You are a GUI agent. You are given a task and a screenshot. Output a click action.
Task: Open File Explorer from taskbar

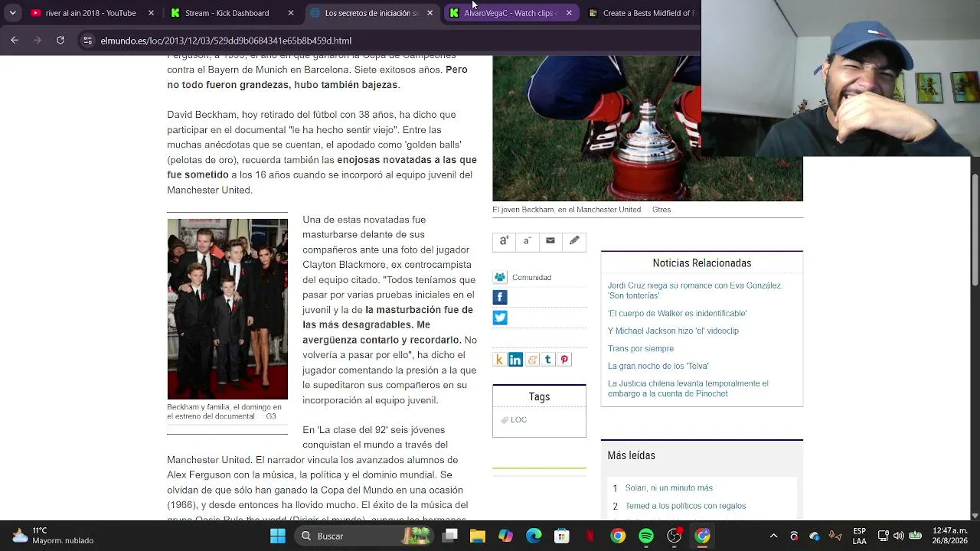[478, 536]
